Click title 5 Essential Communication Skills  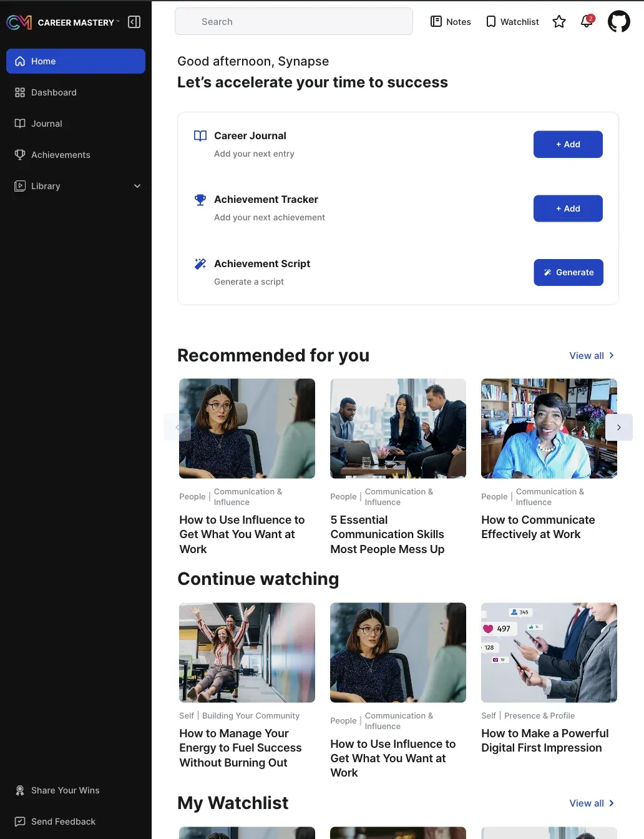click(388, 534)
